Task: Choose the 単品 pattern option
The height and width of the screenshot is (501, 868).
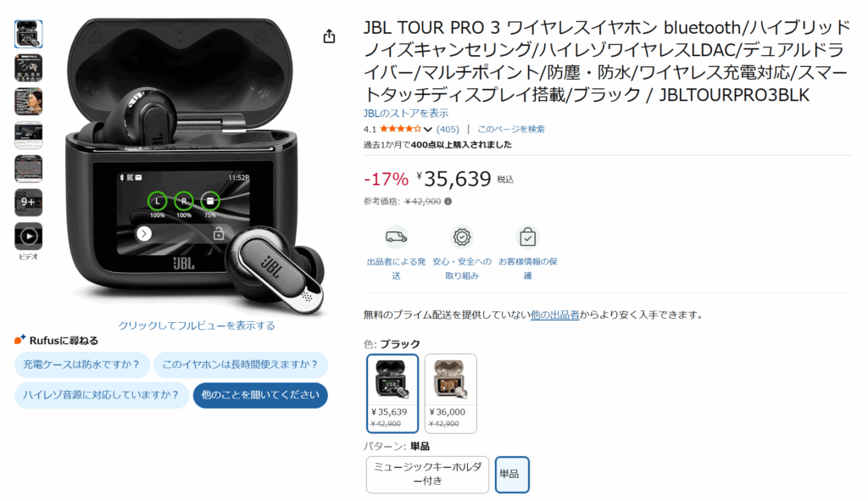Action: [x=511, y=475]
